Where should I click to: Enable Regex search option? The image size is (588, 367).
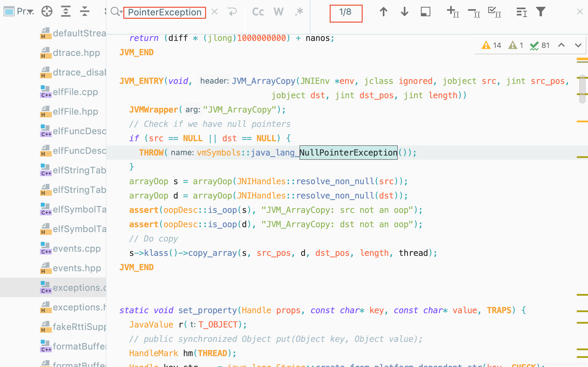(x=299, y=12)
